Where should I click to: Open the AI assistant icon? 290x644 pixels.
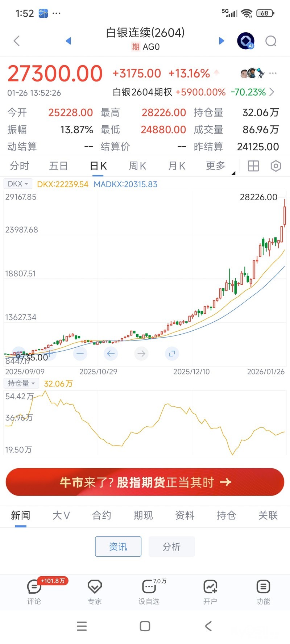click(x=246, y=41)
